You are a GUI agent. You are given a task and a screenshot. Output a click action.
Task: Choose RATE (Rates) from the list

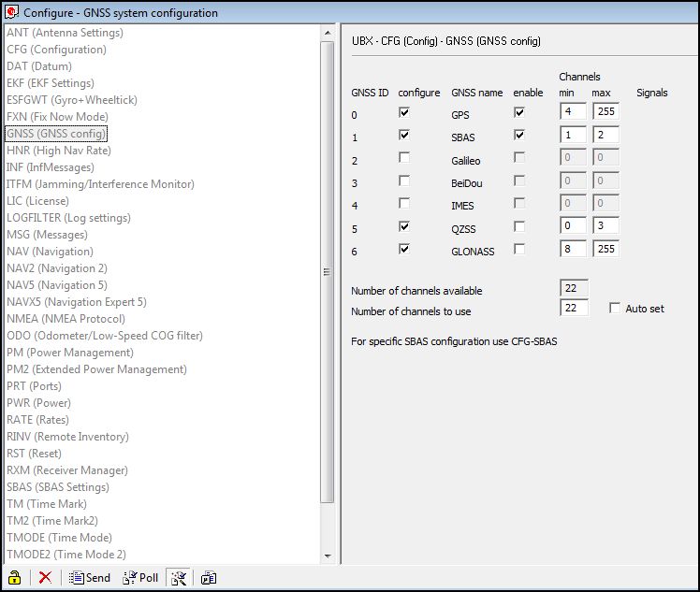(x=37, y=420)
